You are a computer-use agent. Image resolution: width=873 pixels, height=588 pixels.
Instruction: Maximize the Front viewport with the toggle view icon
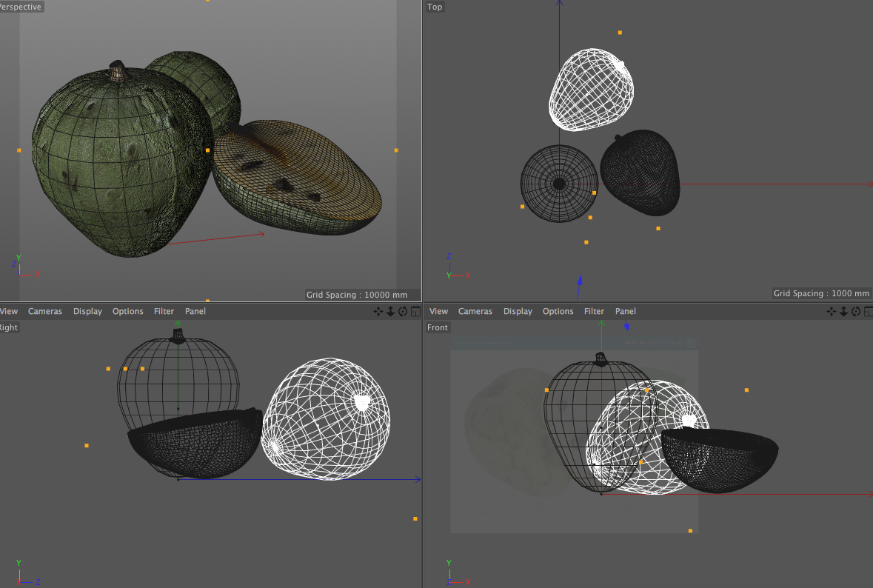point(868,312)
